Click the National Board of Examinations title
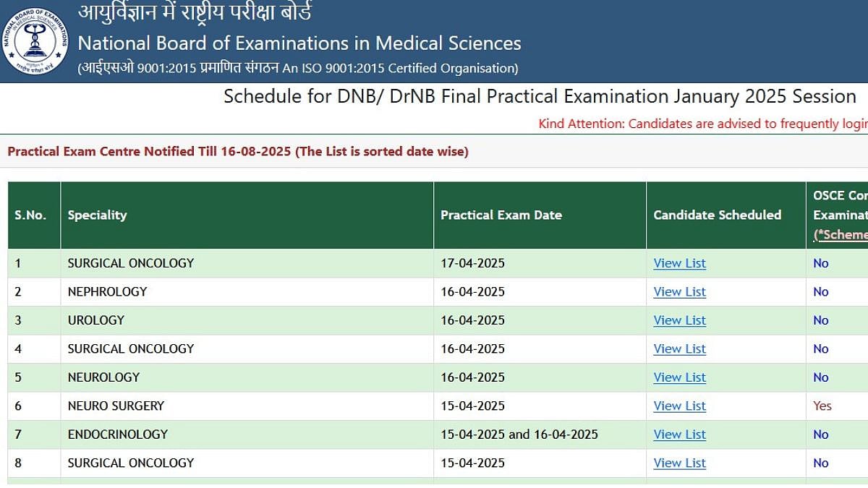Viewport: 868px width, 488px height. [x=299, y=43]
